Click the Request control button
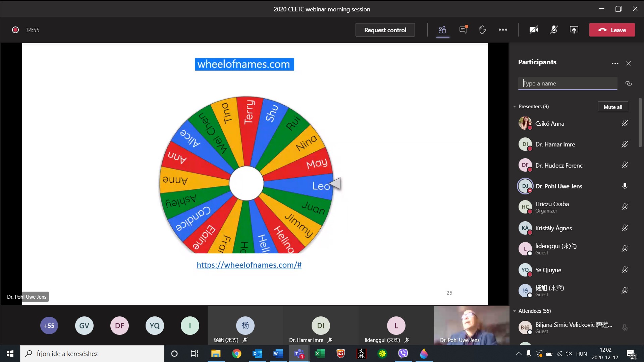Viewport: 644px width, 362px height. point(385,30)
